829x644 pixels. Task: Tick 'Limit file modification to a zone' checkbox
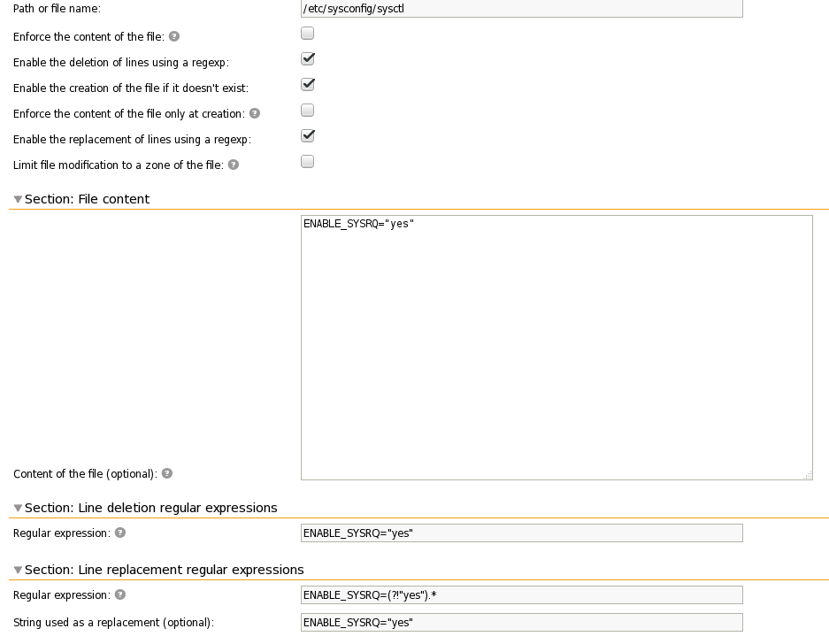pyautogui.click(x=308, y=162)
